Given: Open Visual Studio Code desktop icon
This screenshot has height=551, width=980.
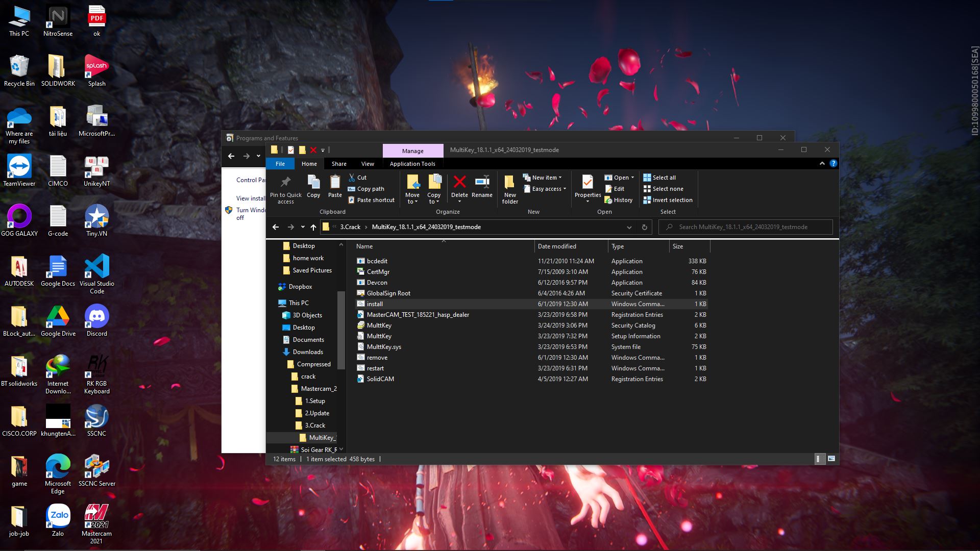Looking at the screenshot, I should (97, 266).
